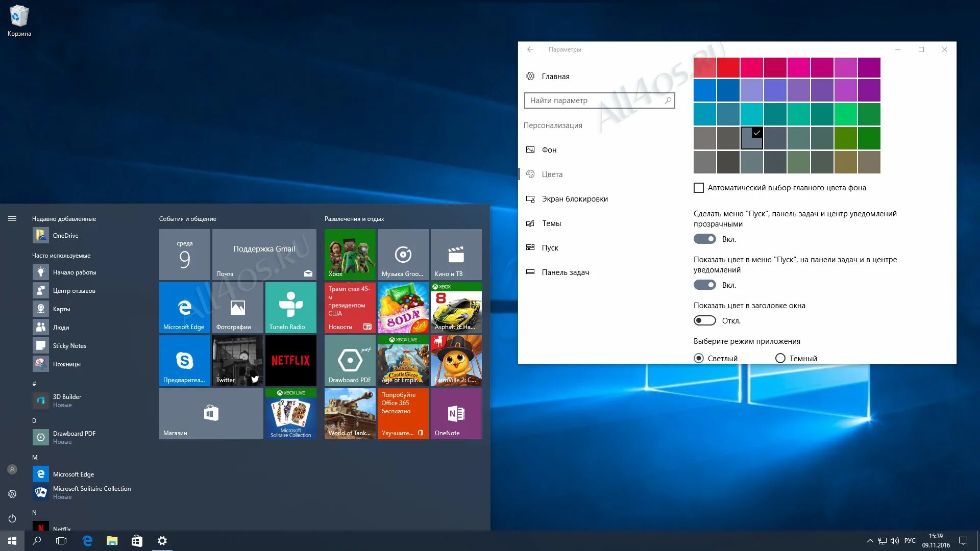
Task: Launch Microsoft Edge from the taskbar
Action: coord(87,540)
